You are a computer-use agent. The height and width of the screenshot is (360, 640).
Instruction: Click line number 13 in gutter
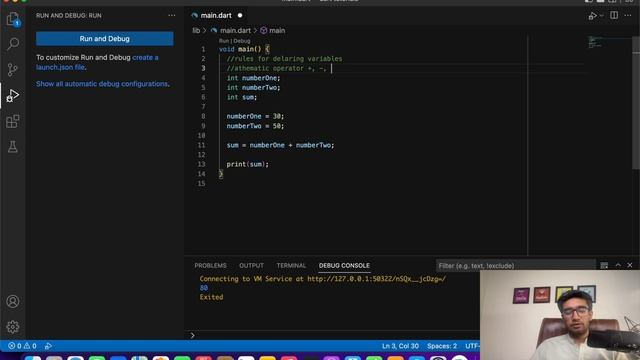point(202,164)
